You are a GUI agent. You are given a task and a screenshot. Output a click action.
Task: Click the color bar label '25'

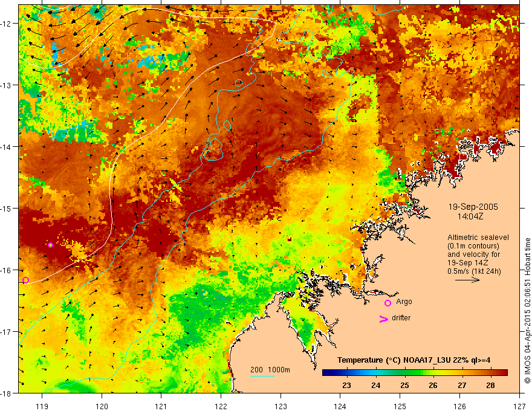point(404,386)
